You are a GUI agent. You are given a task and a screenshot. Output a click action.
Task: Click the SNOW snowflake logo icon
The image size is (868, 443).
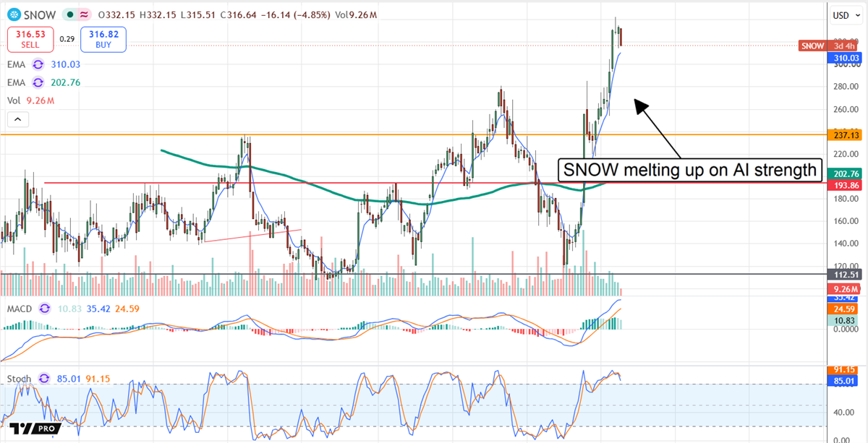point(15,14)
